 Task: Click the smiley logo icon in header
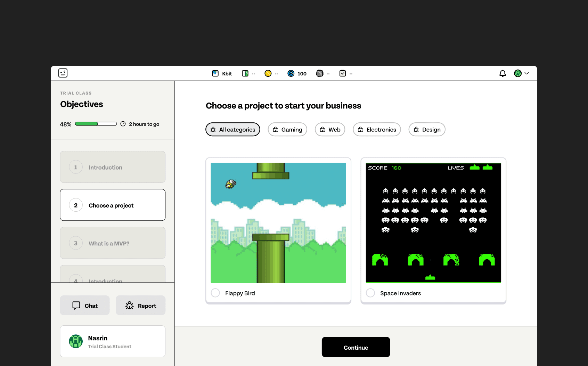point(63,73)
